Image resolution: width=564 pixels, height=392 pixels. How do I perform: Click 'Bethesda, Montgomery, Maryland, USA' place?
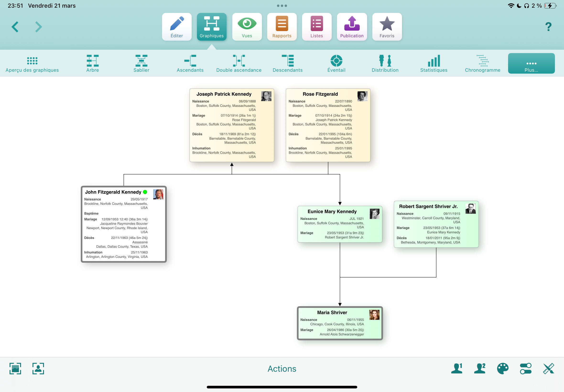pos(430,242)
